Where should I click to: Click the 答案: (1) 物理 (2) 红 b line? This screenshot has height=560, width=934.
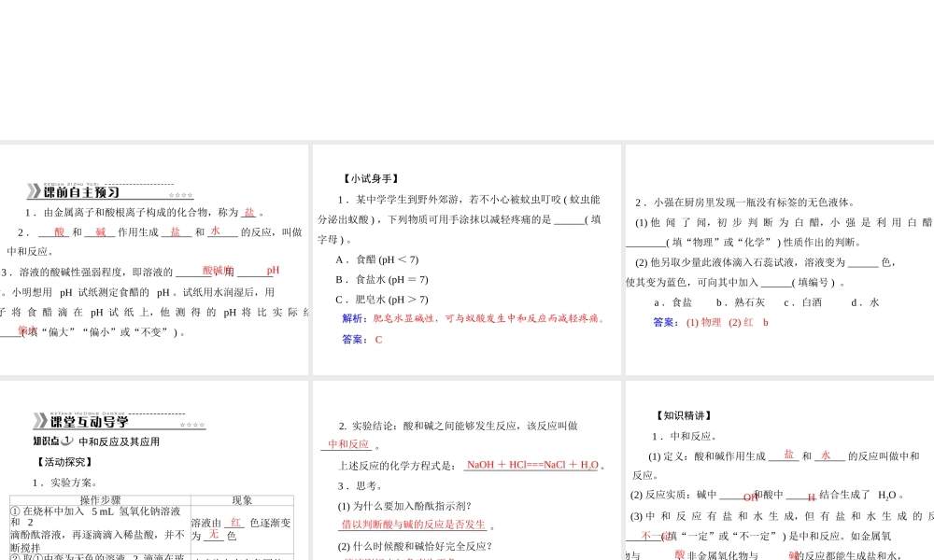(711, 323)
